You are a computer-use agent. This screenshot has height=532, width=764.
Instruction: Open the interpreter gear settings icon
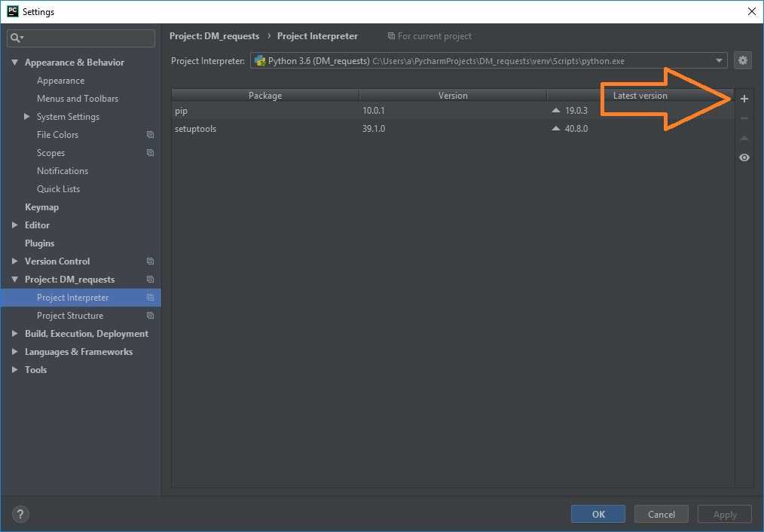pos(743,61)
